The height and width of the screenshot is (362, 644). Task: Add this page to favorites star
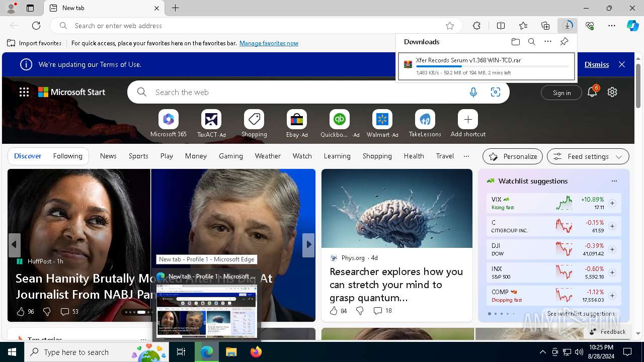[450, 26]
